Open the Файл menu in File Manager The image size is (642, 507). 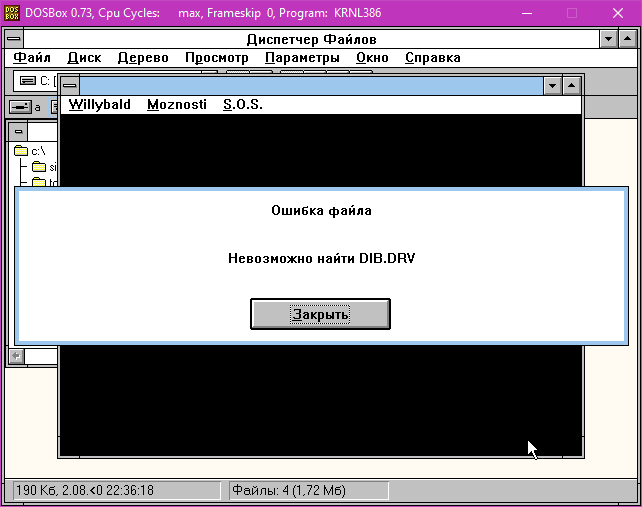coord(32,58)
